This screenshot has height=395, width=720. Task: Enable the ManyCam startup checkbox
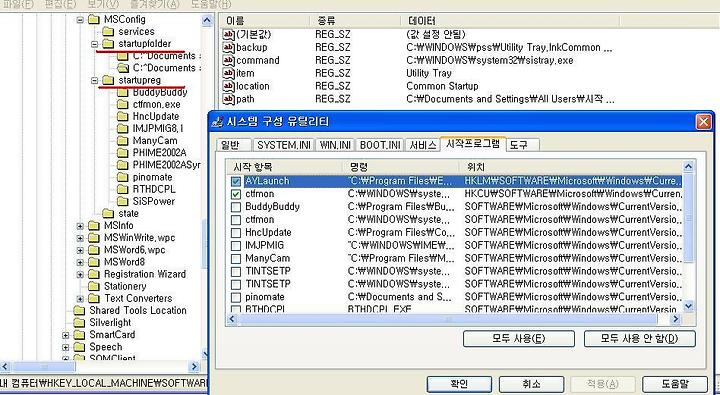pos(236,258)
